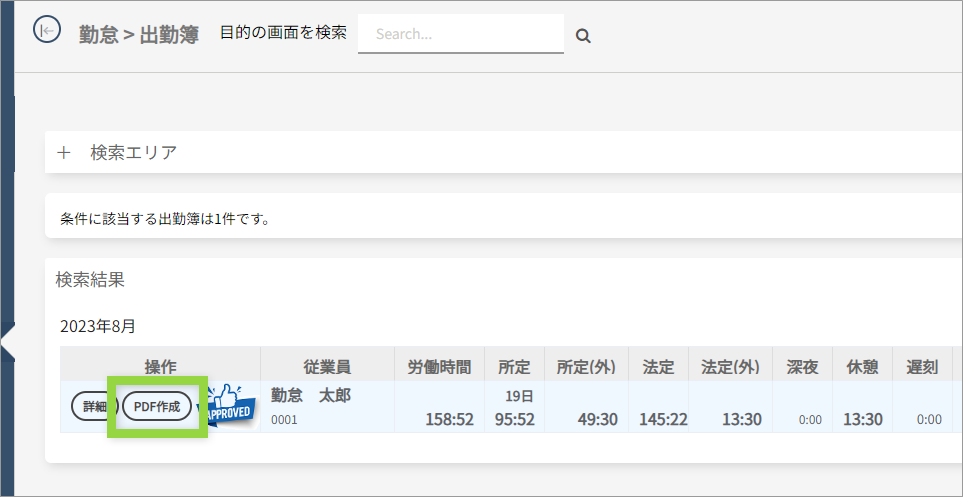Click the left sidebar expand triangle
This screenshot has width=963, height=497.
point(8,341)
